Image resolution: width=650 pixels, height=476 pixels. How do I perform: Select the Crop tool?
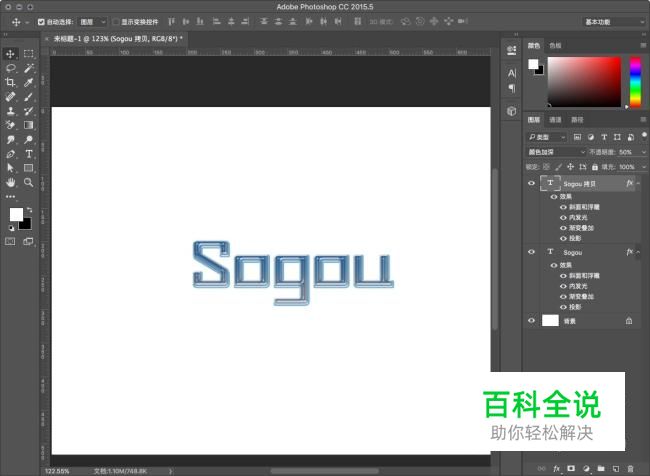click(x=10, y=82)
